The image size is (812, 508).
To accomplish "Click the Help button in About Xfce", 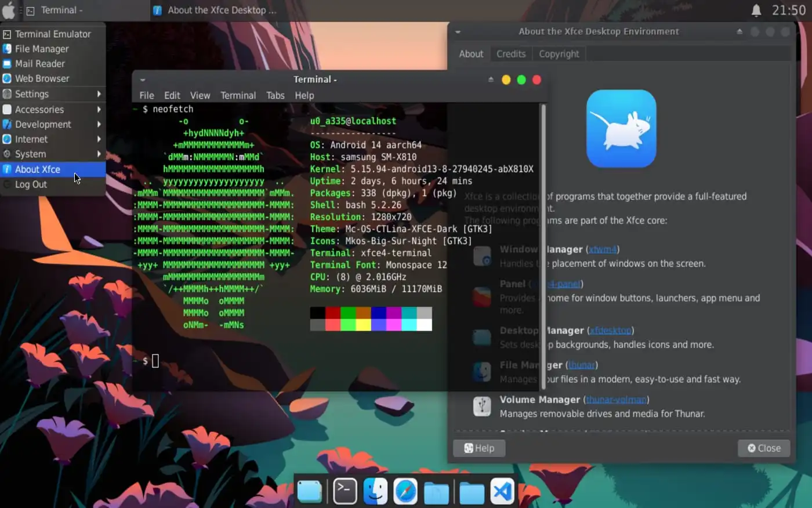I will pos(479,448).
